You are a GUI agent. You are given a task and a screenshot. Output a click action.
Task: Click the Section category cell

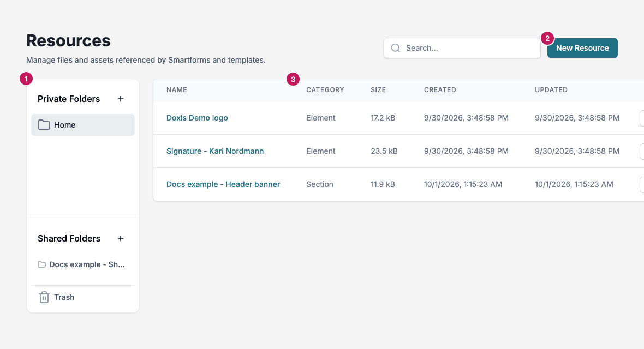(319, 184)
